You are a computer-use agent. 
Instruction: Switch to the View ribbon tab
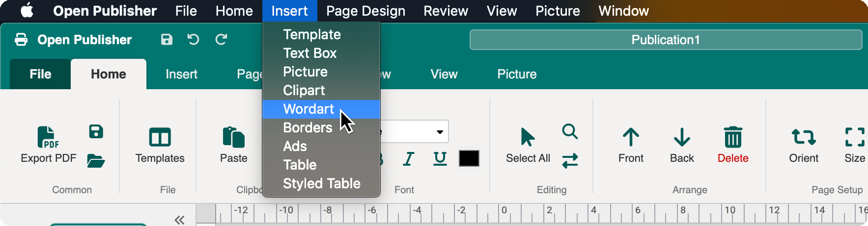444,74
